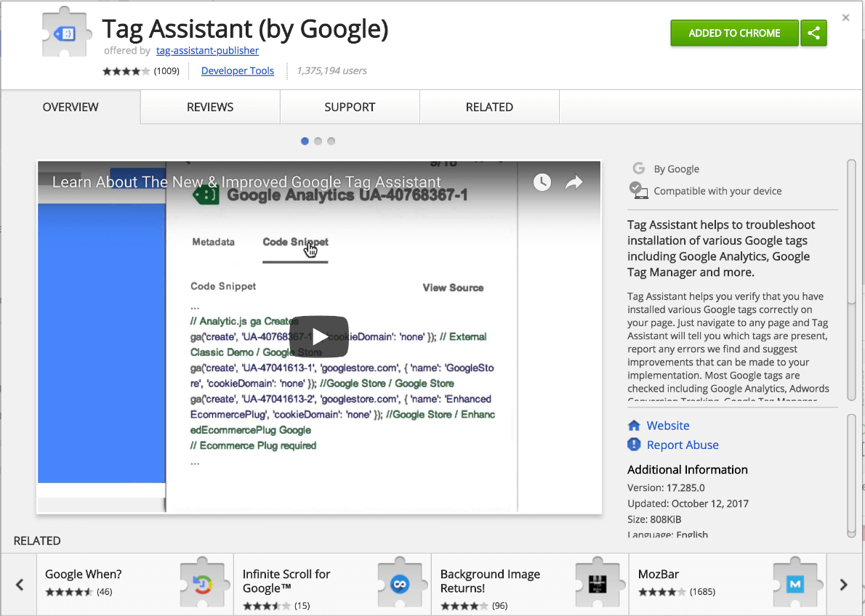This screenshot has height=616, width=865.
Task: Click the Google G logo icon
Action: [639, 169]
